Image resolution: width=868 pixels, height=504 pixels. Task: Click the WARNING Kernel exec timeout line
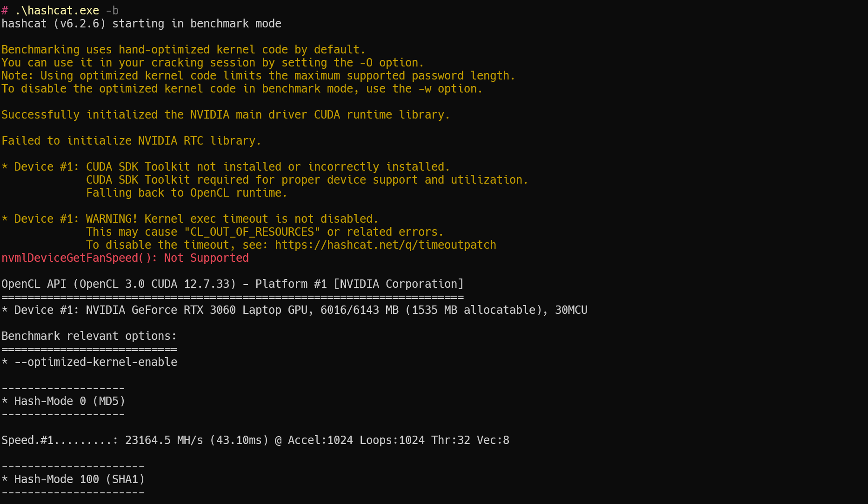point(232,219)
